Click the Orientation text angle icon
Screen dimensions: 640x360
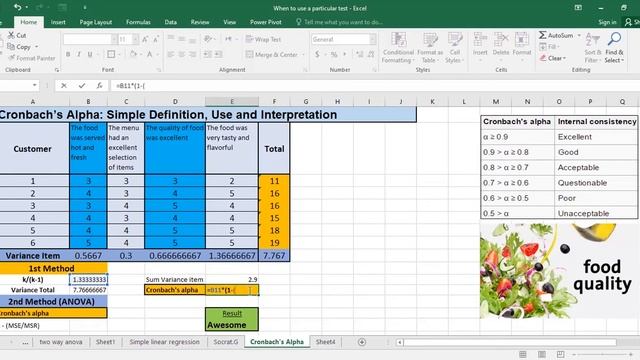point(208,39)
